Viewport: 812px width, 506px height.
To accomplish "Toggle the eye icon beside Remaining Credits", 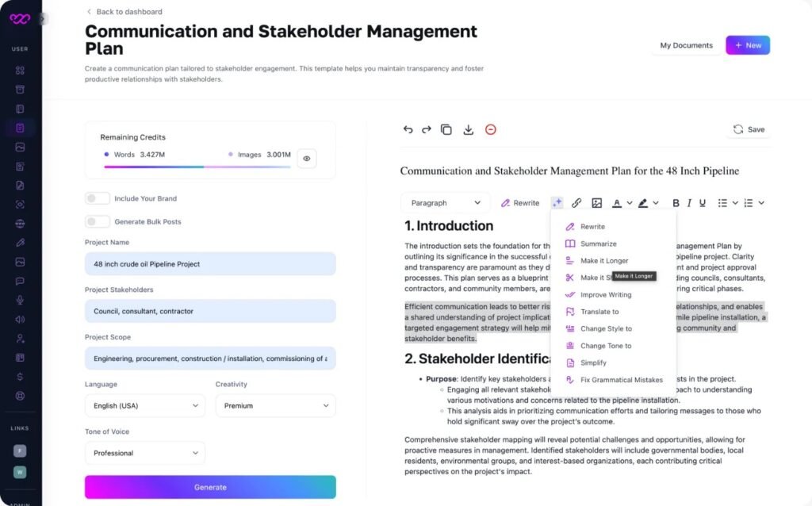I will (307, 159).
